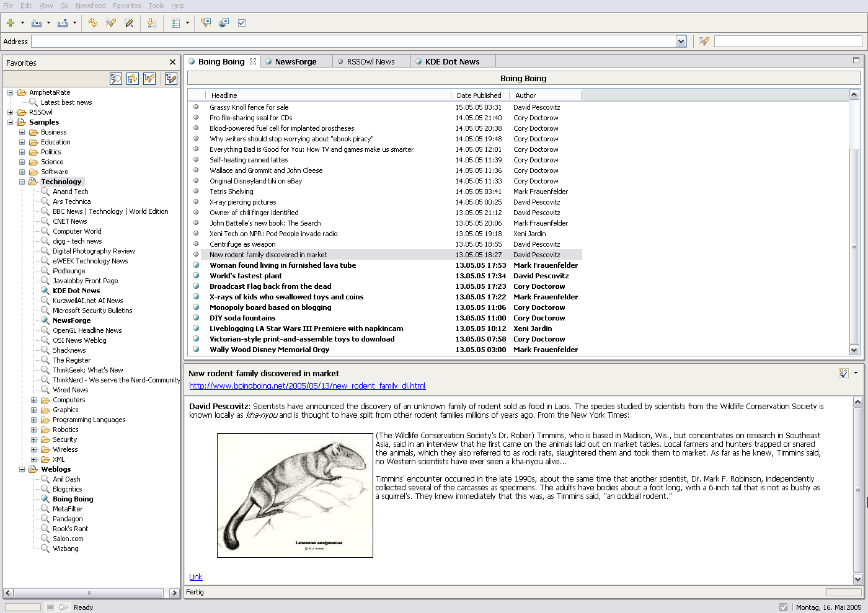Click the Link hyperlink below the image
868x613 pixels.
[x=196, y=576]
